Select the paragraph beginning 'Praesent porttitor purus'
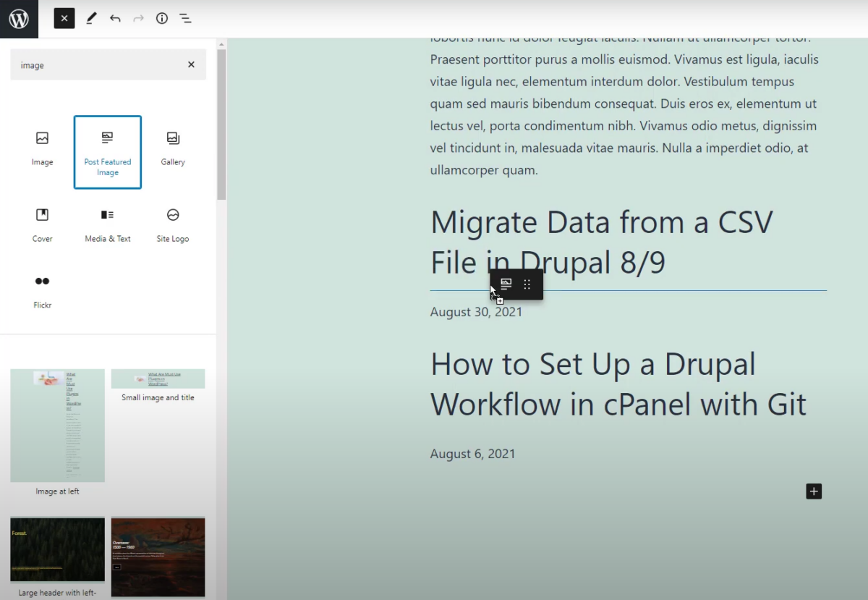868x600 pixels. (x=624, y=103)
